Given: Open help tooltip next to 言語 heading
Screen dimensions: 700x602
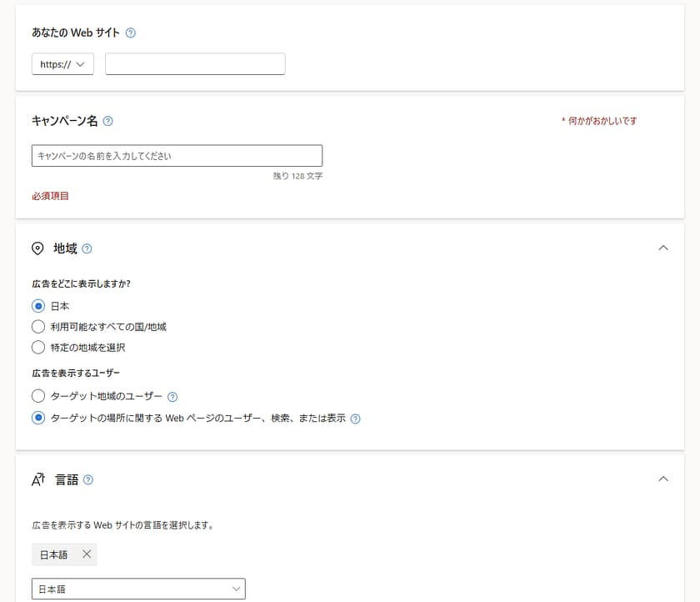Looking at the screenshot, I should point(88,479).
